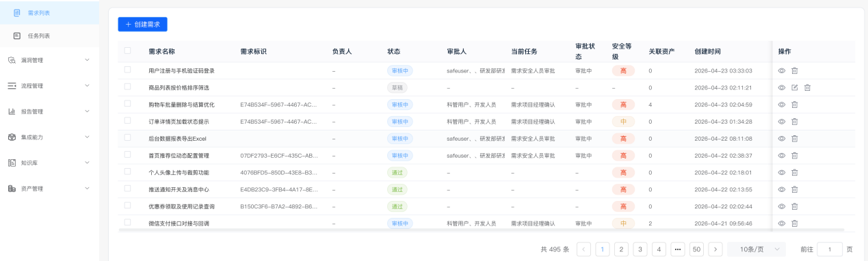
Task: Delete the 用户注册与手机验证码登录 requirement
Action: (794, 70)
